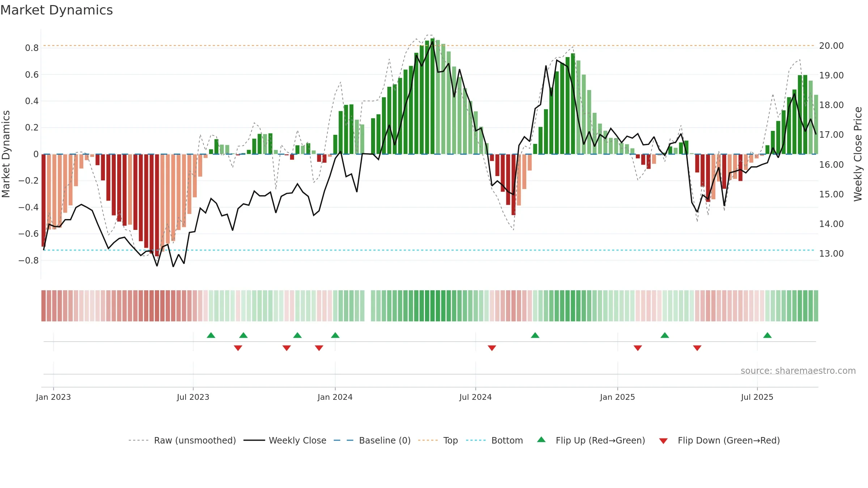Click the 0.6 left axis tick label
Image resolution: width=868 pixels, height=488 pixels.
coord(32,75)
